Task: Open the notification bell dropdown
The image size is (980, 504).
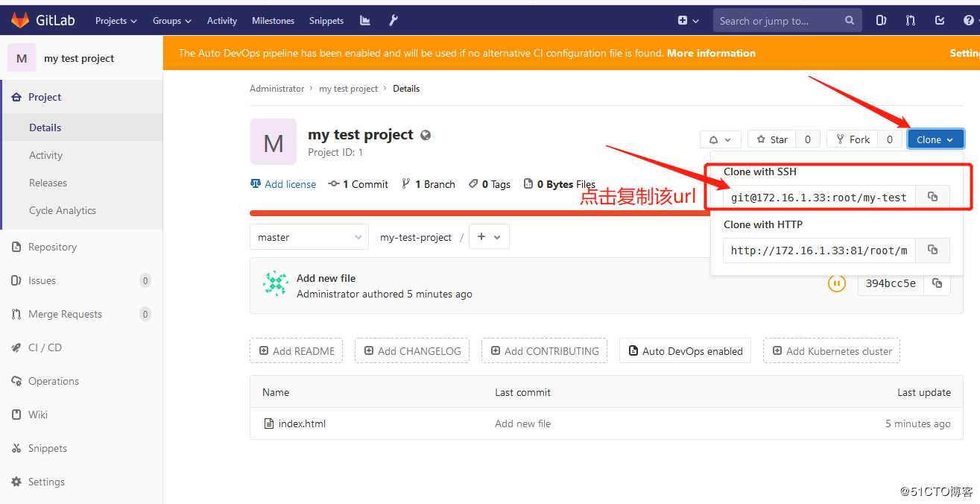Action: pyautogui.click(x=720, y=139)
